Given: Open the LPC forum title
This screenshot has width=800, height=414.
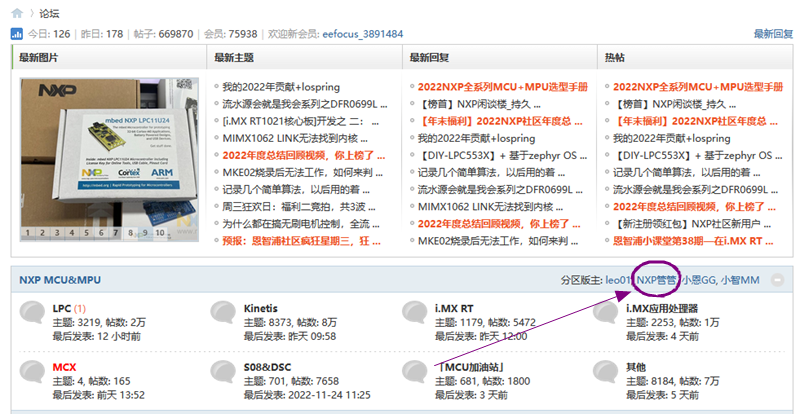Looking at the screenshot, I should click(62, 308).
